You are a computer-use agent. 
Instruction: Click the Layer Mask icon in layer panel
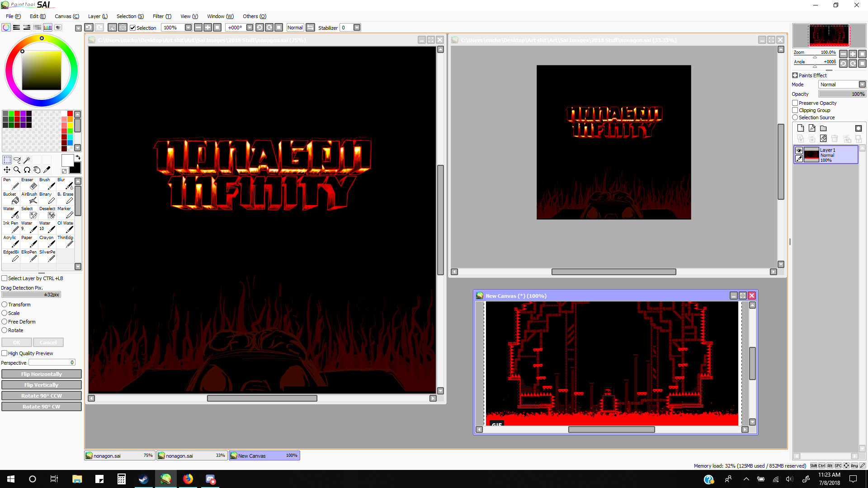click(859, 128)
